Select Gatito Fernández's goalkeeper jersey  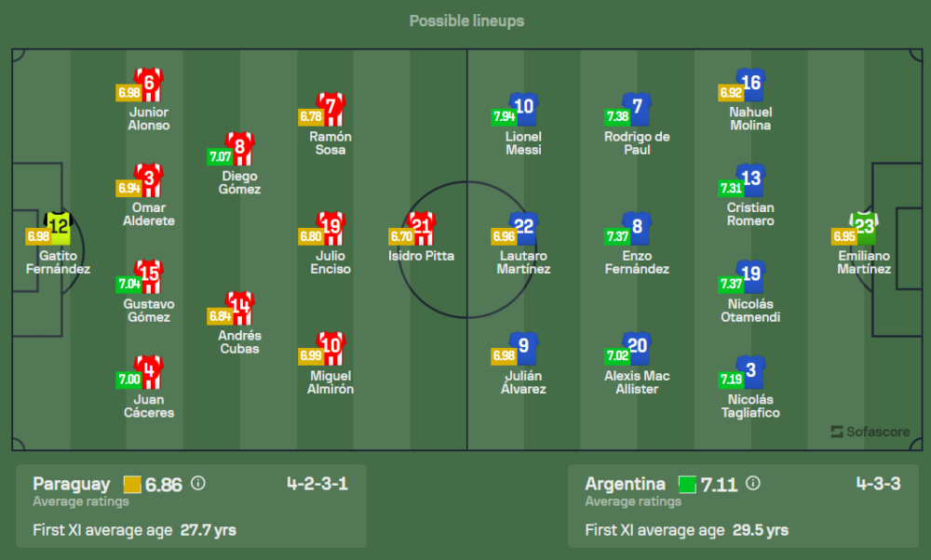point(60,226)
